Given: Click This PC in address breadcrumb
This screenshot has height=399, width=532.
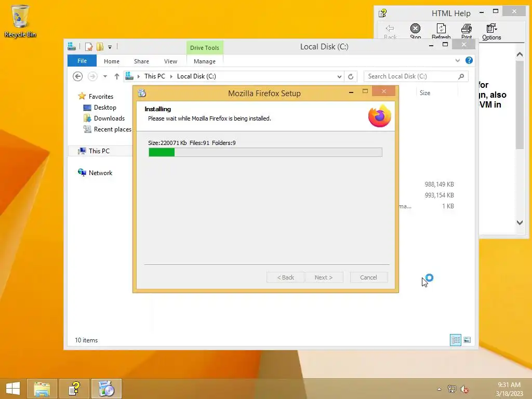Looking at the screenshot, I should click(x=155, y=76).
